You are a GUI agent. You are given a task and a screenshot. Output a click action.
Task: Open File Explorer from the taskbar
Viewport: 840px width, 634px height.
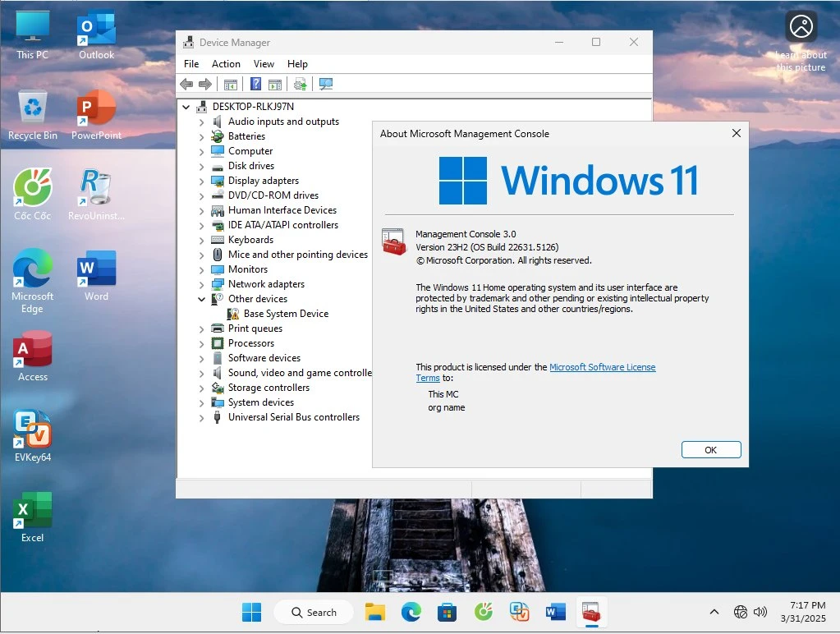tap(375, 612)
